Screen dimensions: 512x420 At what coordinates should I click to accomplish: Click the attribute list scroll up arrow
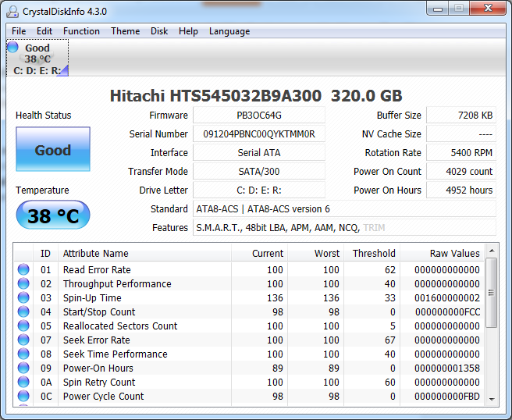492,251
